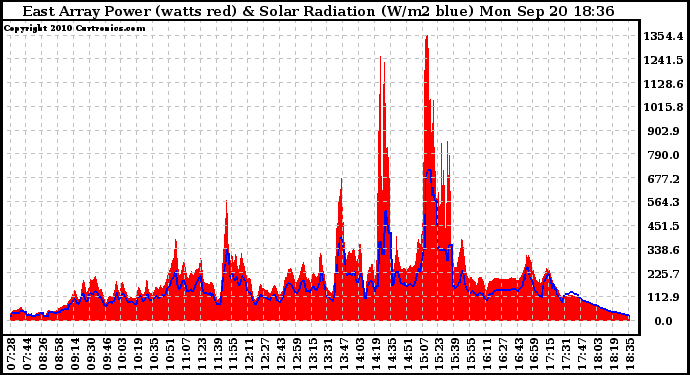This screenshot has height=375, width=690.
Task: Click the 677.2 y-axis label
Action: pos(664,179)
